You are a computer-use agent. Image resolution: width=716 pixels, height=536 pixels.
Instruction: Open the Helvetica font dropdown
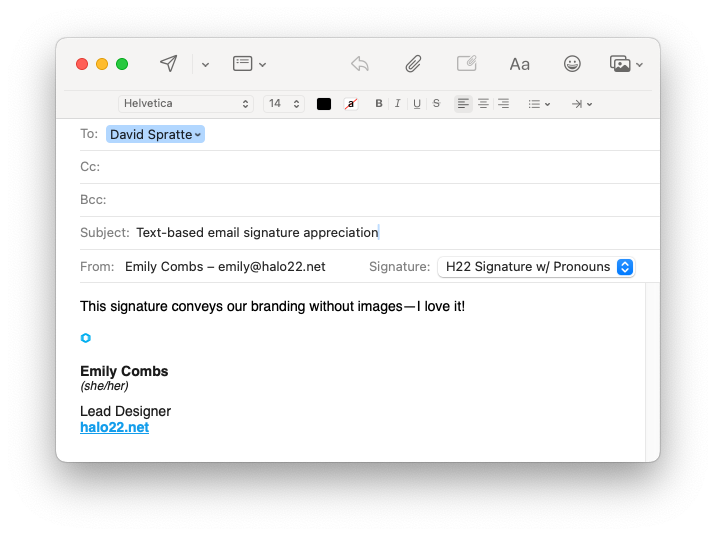pyautogui.click(x=186, y=104)
